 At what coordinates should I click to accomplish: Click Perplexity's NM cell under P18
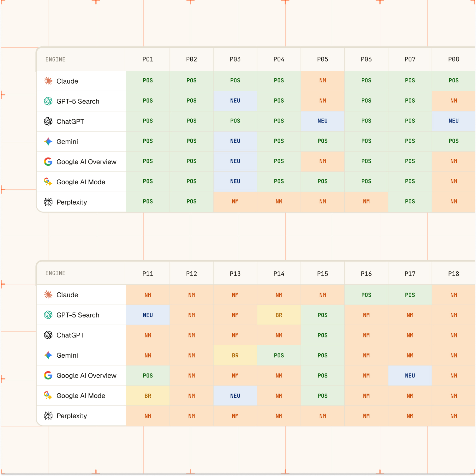click(x=454, y=416)
